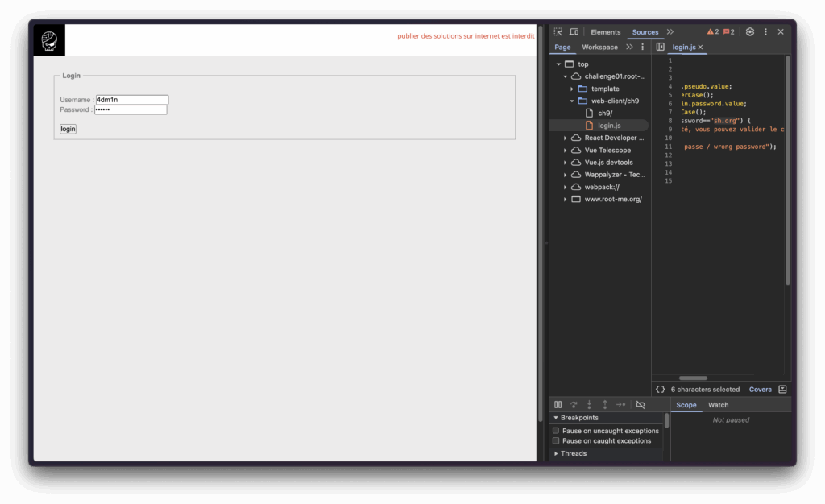The width and height of the screenshot is (825, 504).
Task: Select login.js in the file tree
Action: 608,126
